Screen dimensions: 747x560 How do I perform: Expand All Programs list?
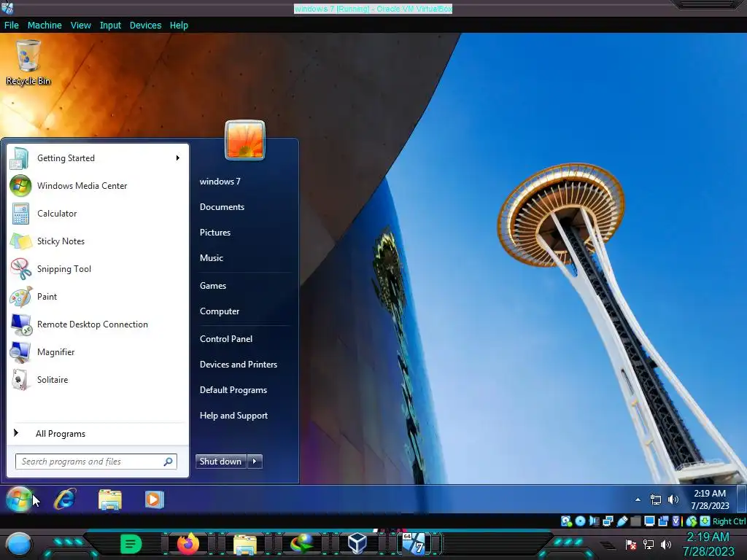tap(98, 433)
